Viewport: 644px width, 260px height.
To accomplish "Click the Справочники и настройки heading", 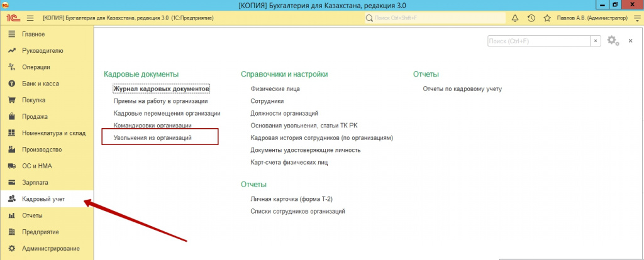I will 284,74.
